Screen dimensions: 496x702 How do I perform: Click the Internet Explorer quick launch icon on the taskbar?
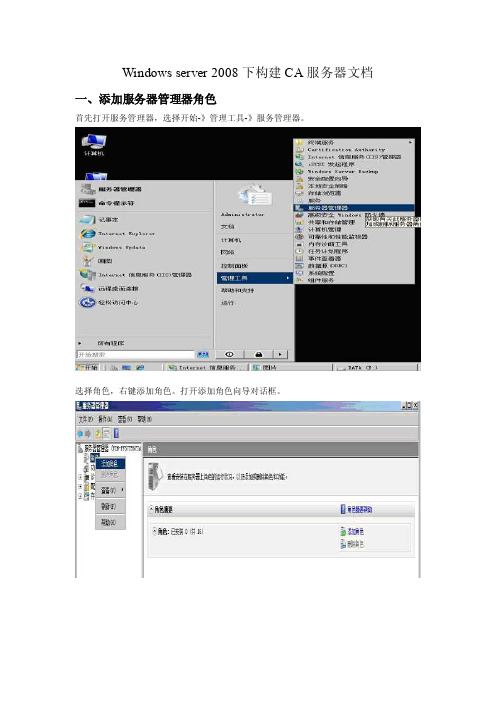pyautogui.click(x=140, y=368)
